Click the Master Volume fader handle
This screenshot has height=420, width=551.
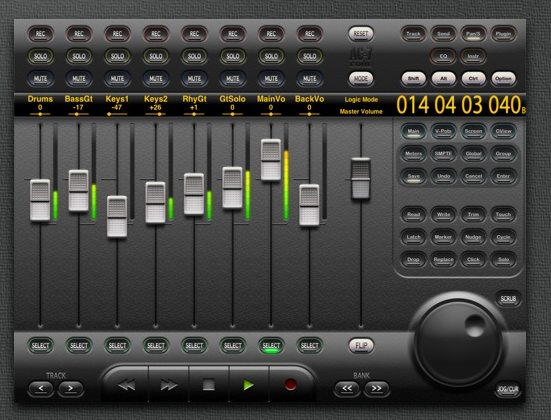point(361,178)
